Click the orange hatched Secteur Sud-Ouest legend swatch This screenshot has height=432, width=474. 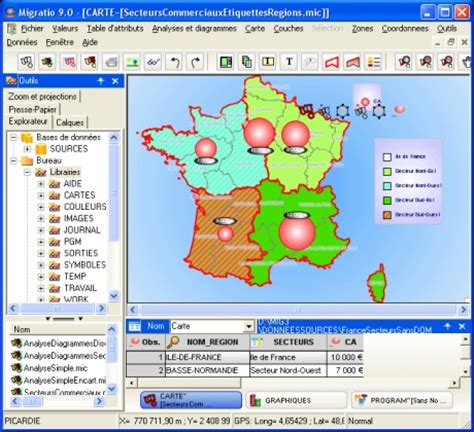click(x=387, y=215)
